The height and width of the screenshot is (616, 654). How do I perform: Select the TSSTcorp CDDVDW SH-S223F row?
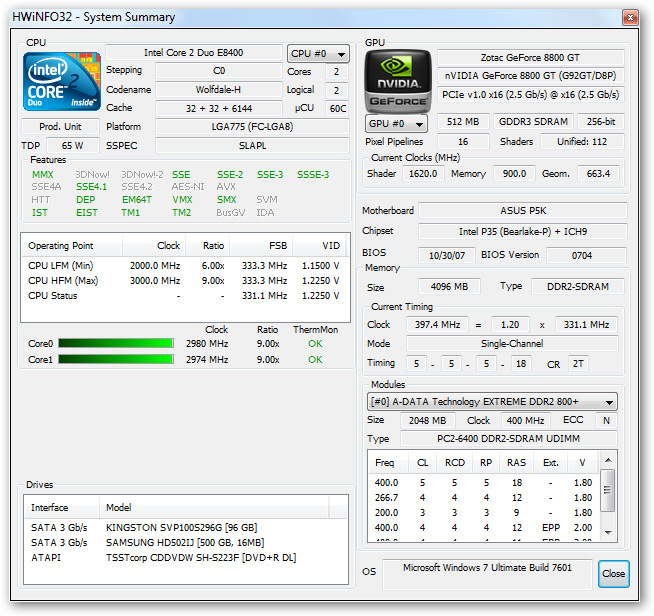pyautogui.click(x=186, y=558)
